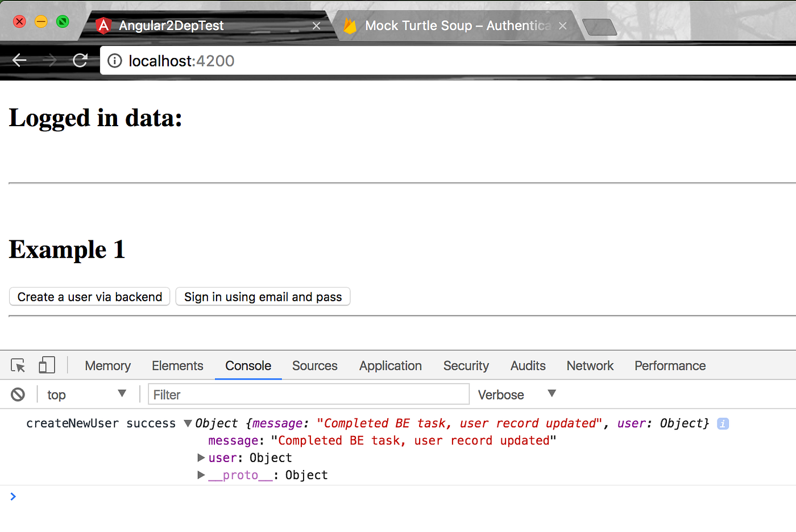The height and width of the screenshot is (532, 796).
Task: Expand the '__proto__: Object' property
Action: tap(201, 475)
